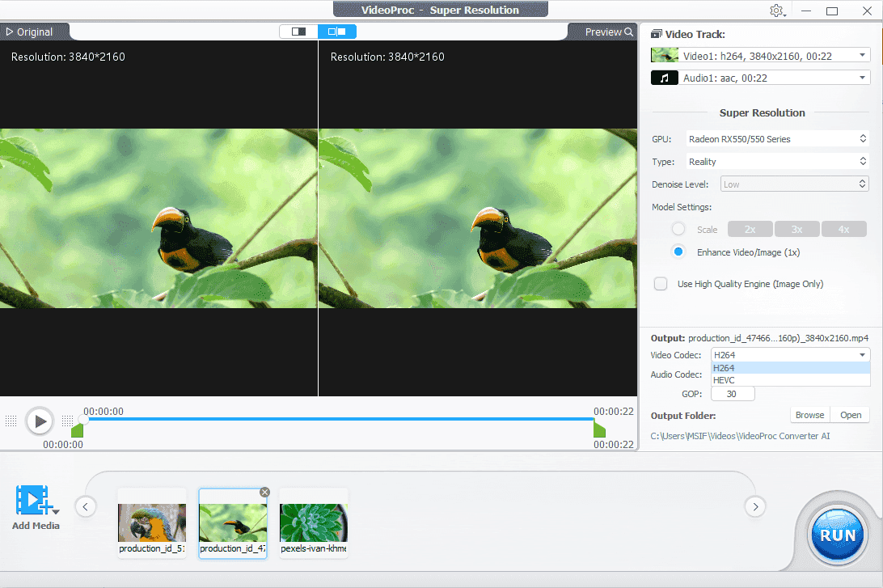Select the production_id_51 parrot thumbnail
This screenshot has height=588, width=883.
(152, 523)
